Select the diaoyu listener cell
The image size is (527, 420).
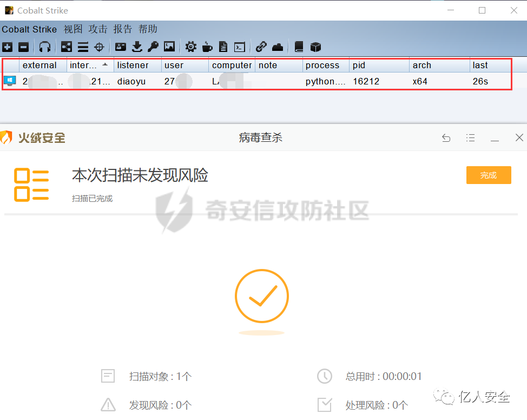(131, 81)
